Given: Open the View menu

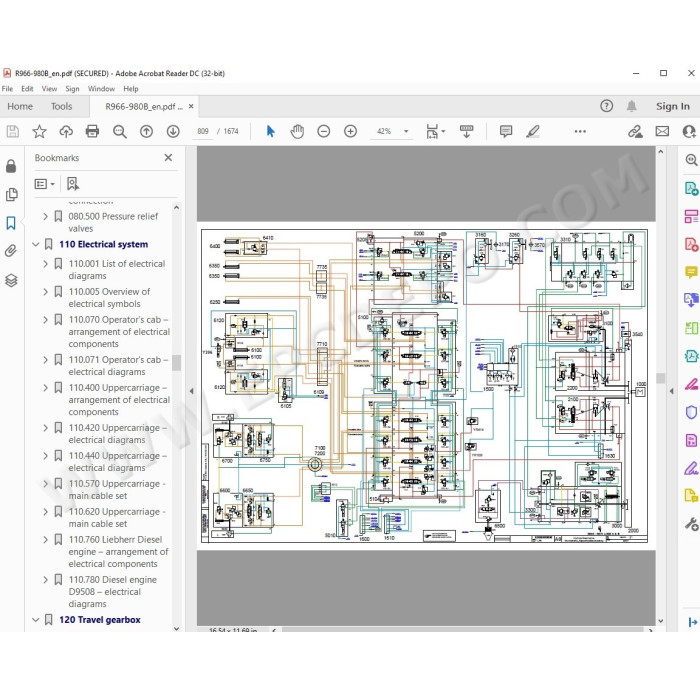Looking at the screenshot, I should pyautogui.click(x=49, y=89).
